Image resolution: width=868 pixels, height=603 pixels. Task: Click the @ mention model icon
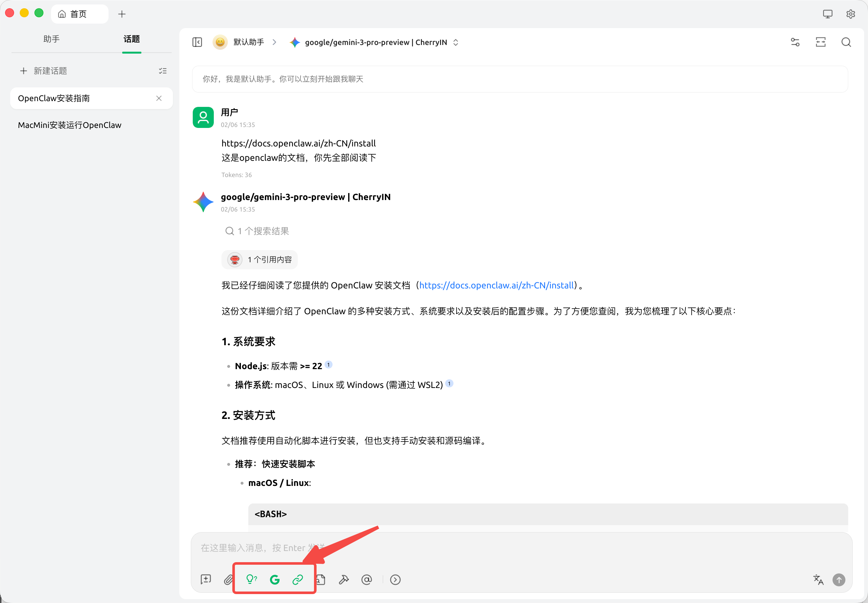[367, 579]
